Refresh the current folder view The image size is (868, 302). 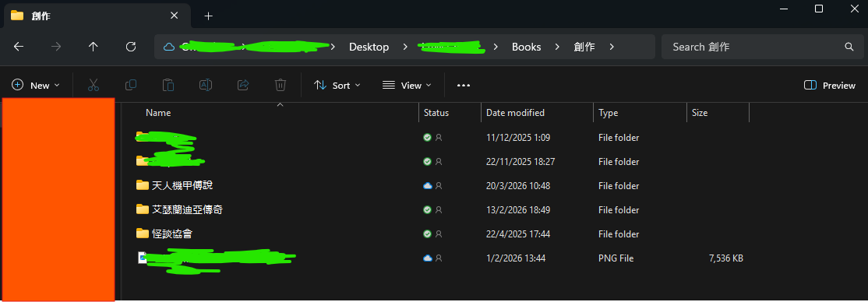(x=131, y=47)
